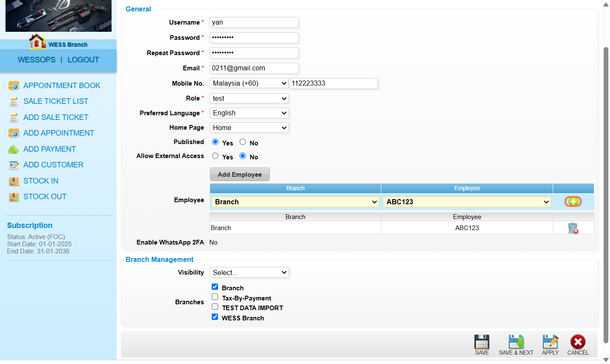The width and height of the screenshot is (610, 364).
Task: Set Published to Yes
Action: pyautogui.click(x=215, y=142)
